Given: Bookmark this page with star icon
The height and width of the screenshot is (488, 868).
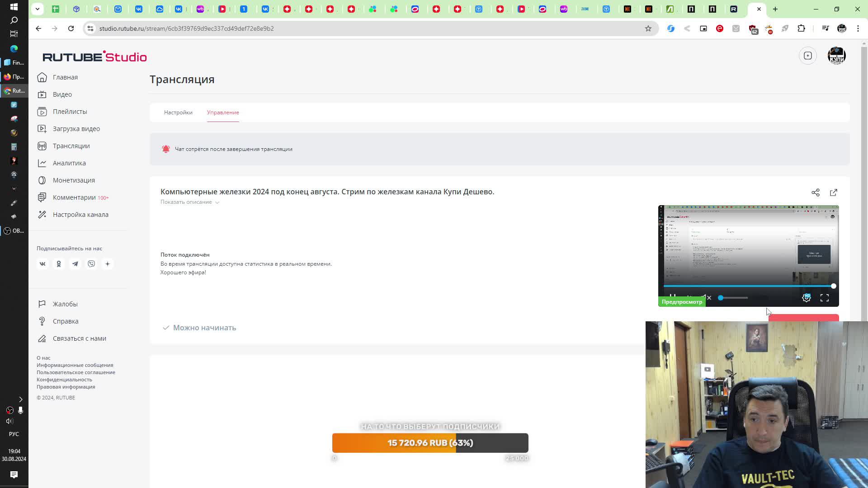Looking at the screenshot, I should 648,28.
